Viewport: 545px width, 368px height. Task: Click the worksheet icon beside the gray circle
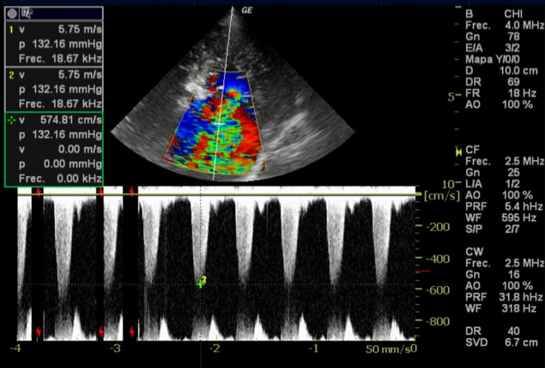click(27, 14)
